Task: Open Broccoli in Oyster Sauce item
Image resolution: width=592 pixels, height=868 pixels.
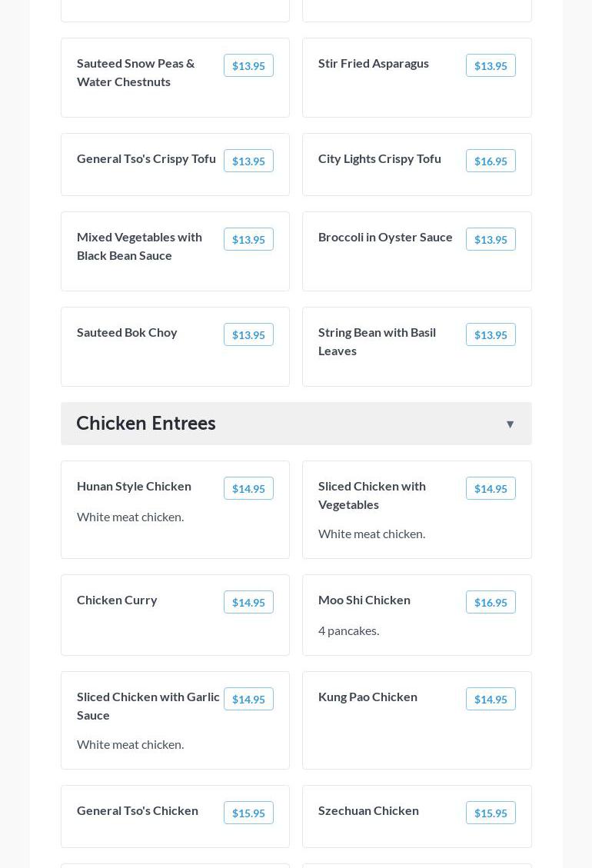Action: [385, 237]
